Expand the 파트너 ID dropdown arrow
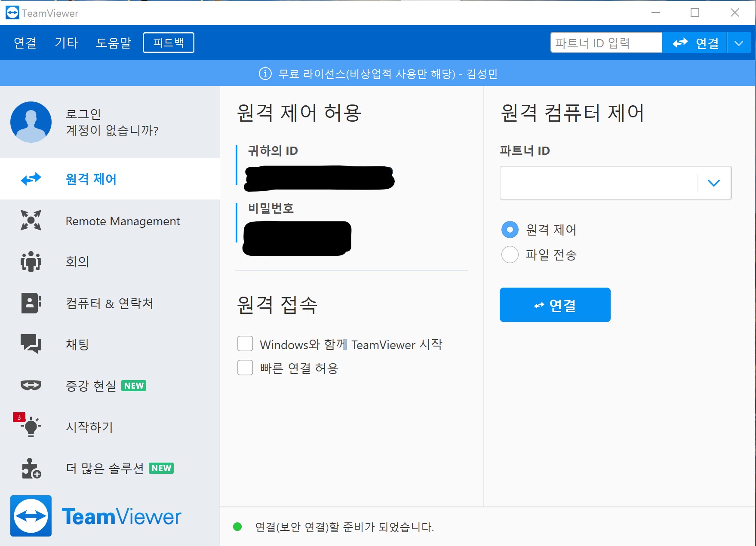 (x=714, y=183)
